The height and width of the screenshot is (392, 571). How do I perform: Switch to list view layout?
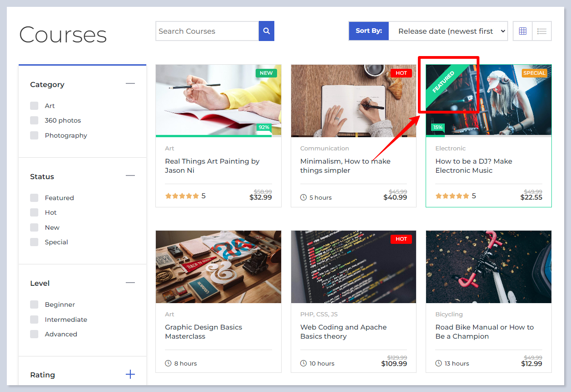542,31
